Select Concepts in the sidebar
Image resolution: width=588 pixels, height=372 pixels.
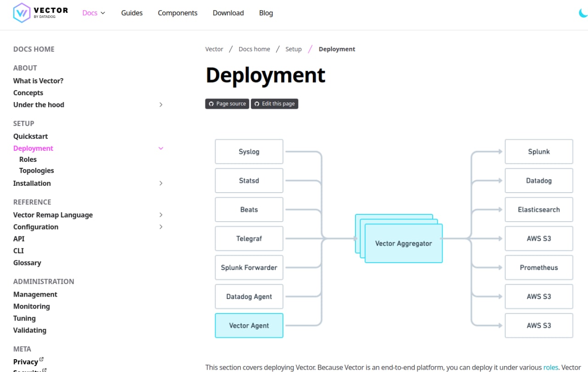(28, 93)
